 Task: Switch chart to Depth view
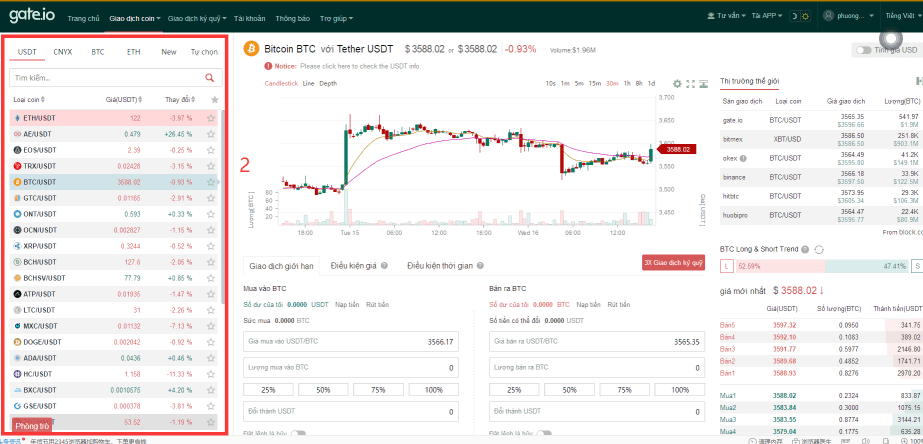(x=328, y=84)
